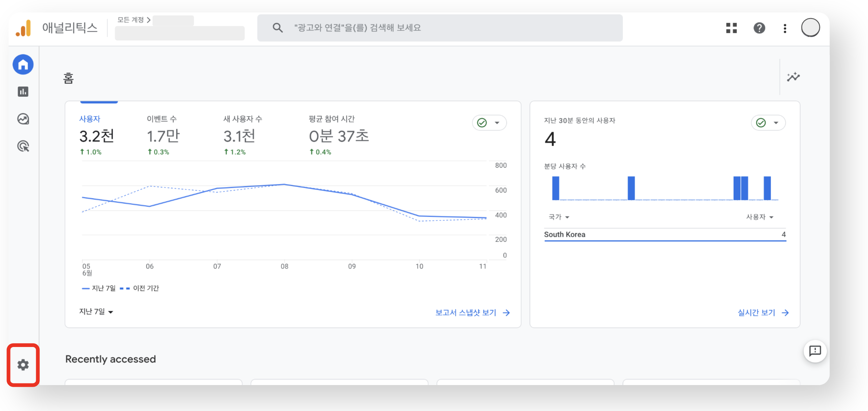Open the Admin gear settings icon
868x411 pixels.
(x=23, y=365)
